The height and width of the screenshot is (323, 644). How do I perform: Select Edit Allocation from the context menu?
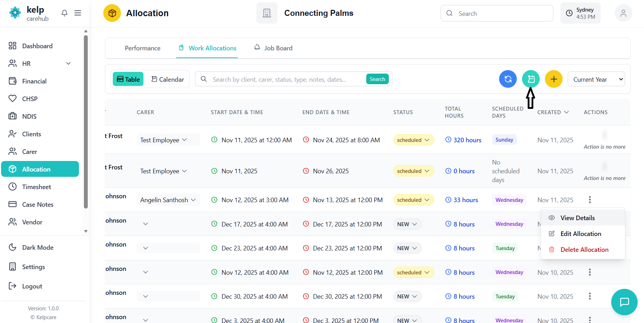click(x=581, y=234)
